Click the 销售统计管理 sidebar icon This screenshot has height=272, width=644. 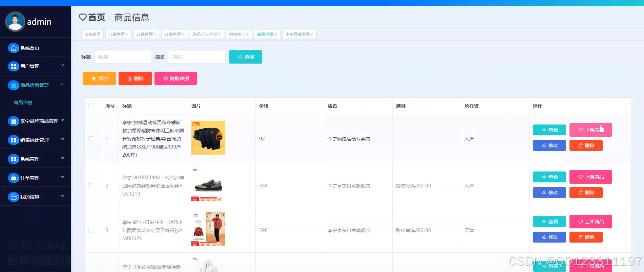click(x=14, y=140)
